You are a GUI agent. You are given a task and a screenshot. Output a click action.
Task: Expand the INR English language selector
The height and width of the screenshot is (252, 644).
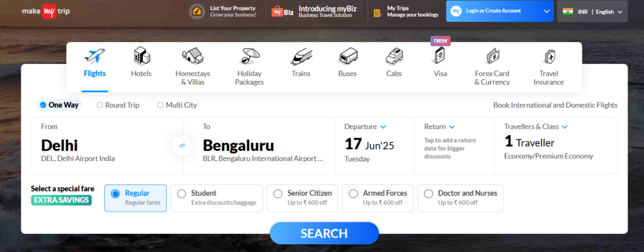coord(592,11)
